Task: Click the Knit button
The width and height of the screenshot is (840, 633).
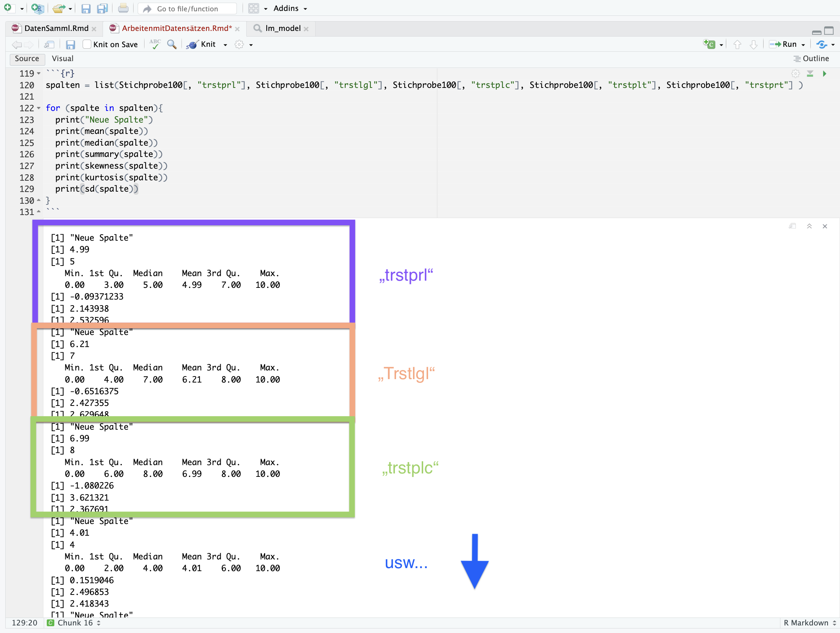Action: [x=202, y=45]
